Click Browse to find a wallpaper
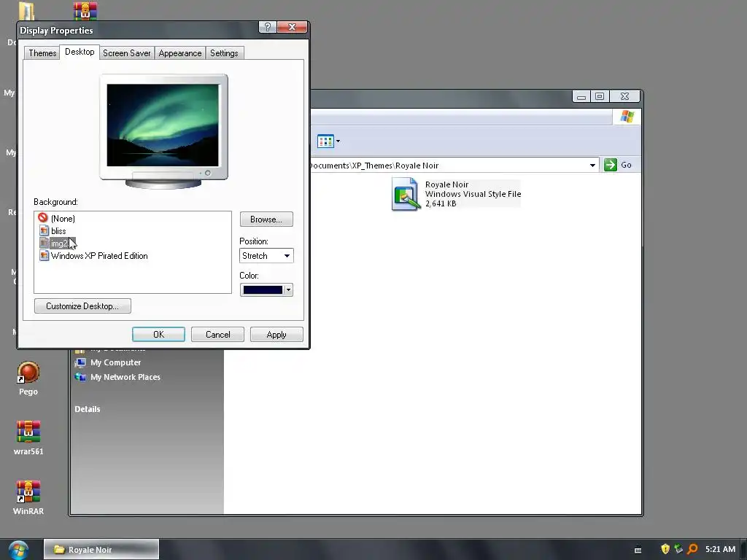Image resolution: width=747 pixels, height=560 pixels. coord(266,219)
